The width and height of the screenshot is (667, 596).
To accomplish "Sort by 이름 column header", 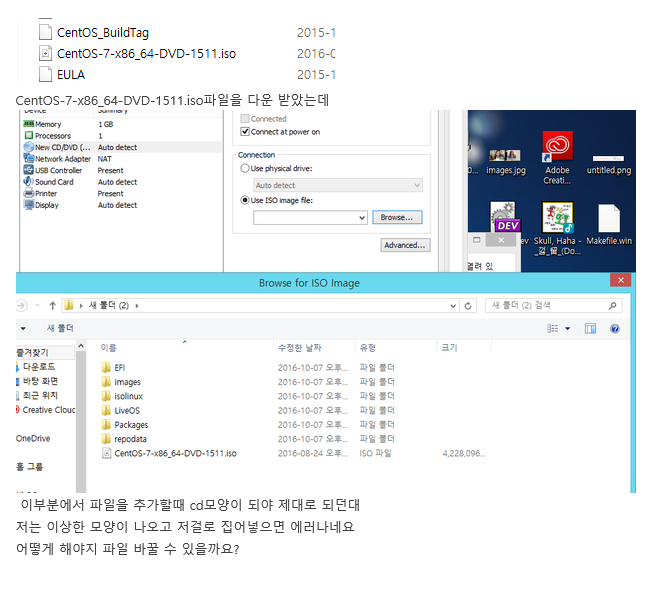I will coord(108,348).
